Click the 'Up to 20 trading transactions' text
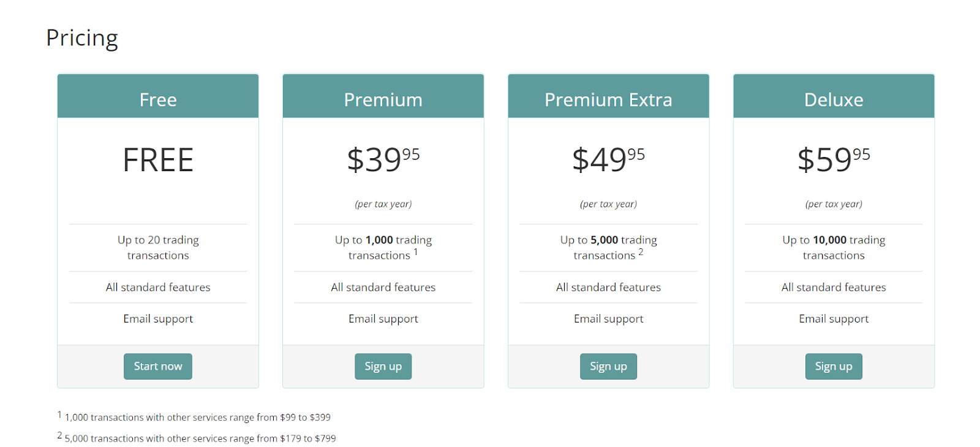This screenshot has width=980, height=447. [x=158, y=248]
